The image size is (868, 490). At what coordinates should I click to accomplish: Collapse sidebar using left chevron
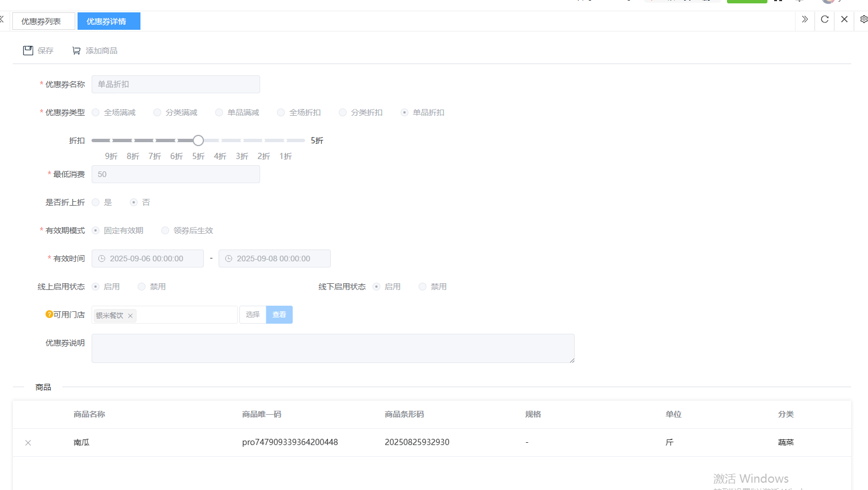tap(2, 20)
